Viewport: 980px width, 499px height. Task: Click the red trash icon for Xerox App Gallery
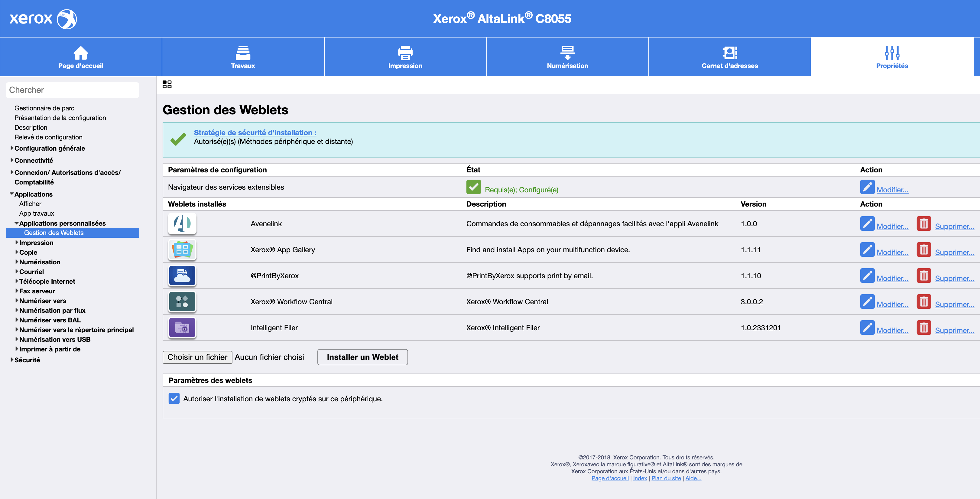click(x=924, y=249)
